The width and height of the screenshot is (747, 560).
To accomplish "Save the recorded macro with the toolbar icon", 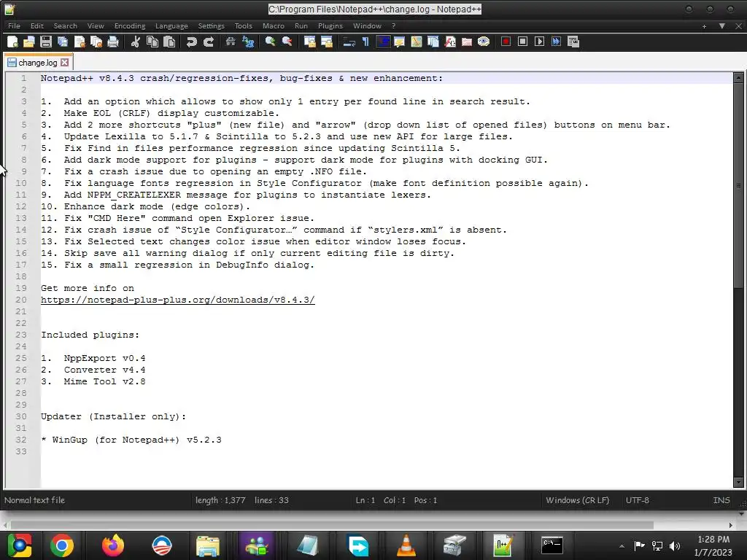I will [x=573, y=42].
